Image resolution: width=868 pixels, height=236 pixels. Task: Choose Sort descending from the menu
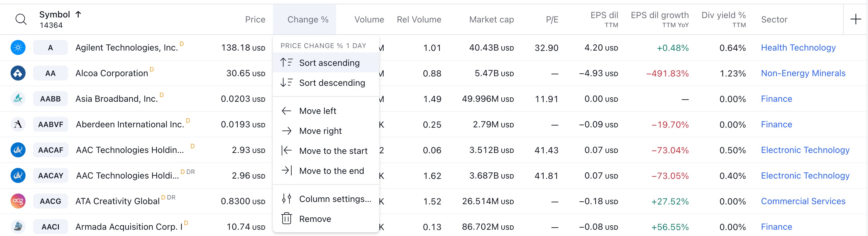click(x=331, y=83)
